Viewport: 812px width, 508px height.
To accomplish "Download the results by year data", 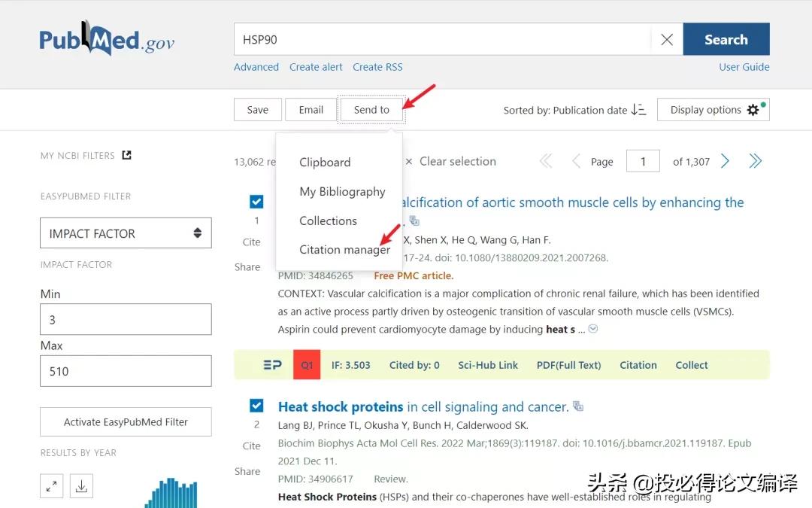I will (x=81, y=486).
